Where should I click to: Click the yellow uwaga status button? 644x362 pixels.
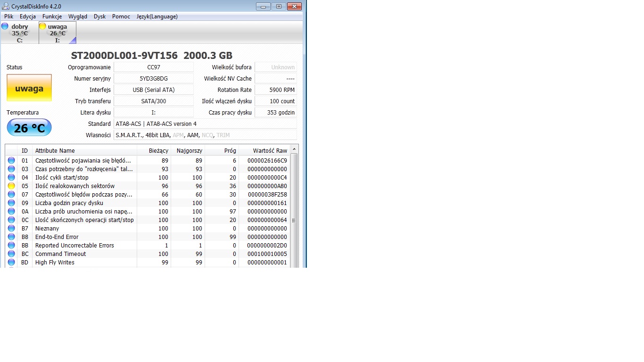(x=29, y=88)
